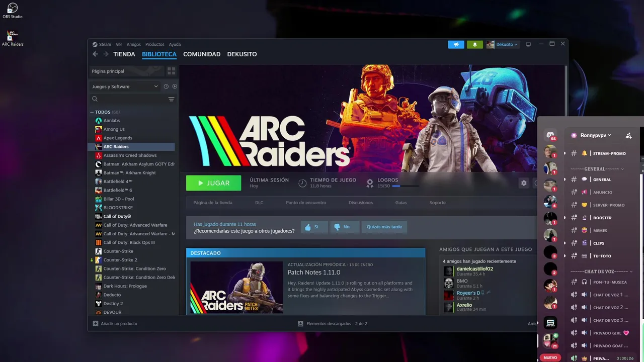The width and height of the screenshot is (644, 362).
Task: Invite people icon in Discord server header
Action: coord(628,135)
